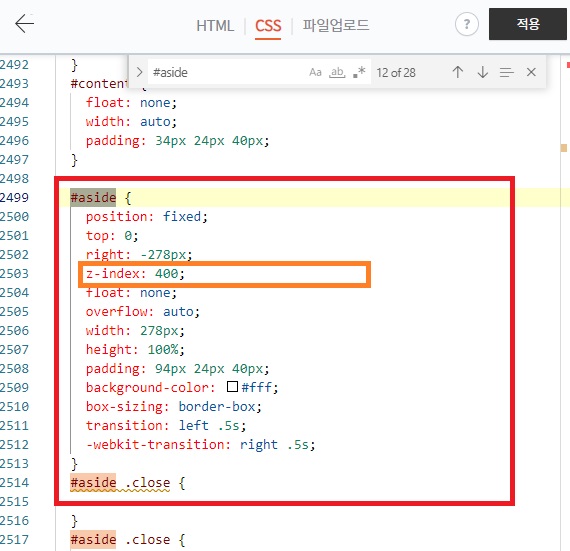Viewport: 570px width, 551px height.
Task: Toggle Match Case (Aa) option
Action: pyautogui.click(x=315, y=72)
